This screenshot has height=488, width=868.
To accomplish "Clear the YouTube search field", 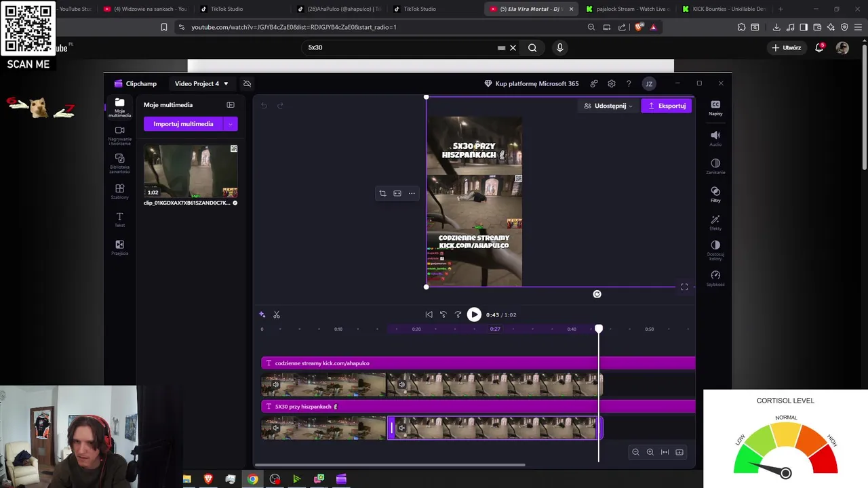I will [513, 47].
